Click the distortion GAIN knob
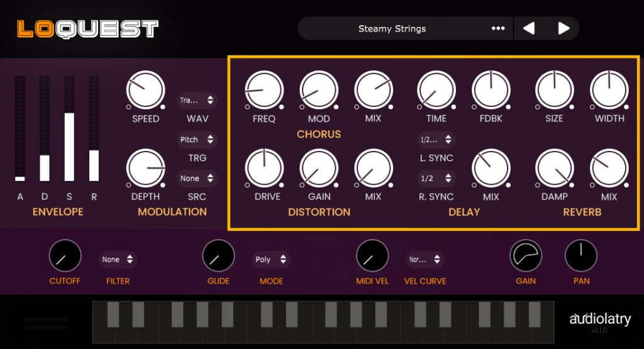 [319, 168]
